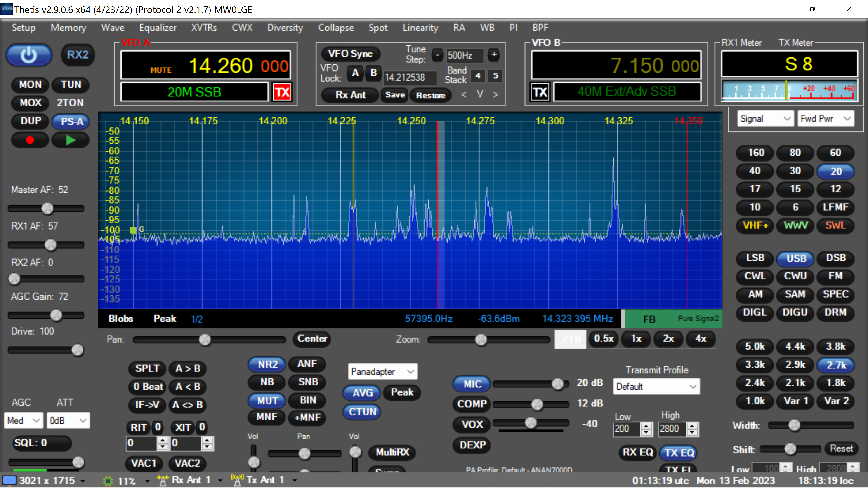Screen dimensions: 868x488
Task: Choose the 3.3k filter width
Action: point(755,365)
